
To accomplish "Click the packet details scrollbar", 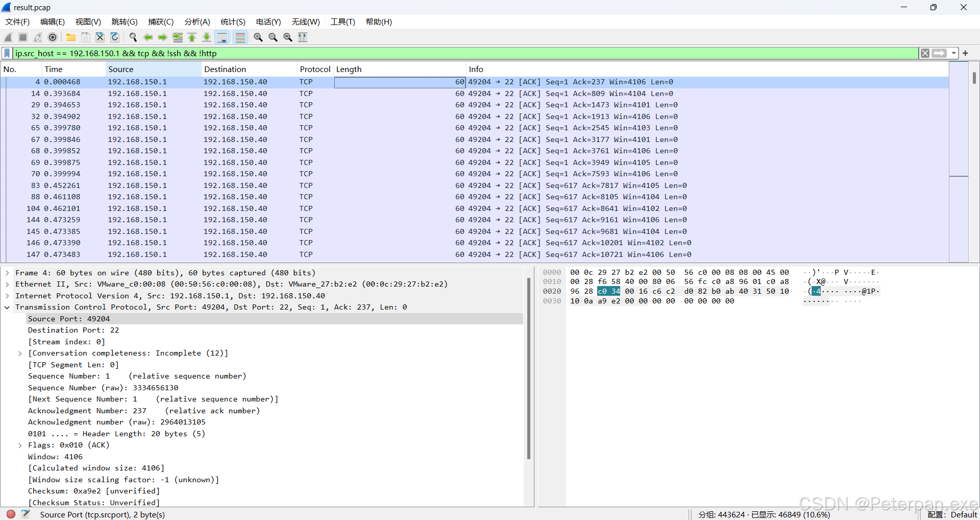I will 529,368.
